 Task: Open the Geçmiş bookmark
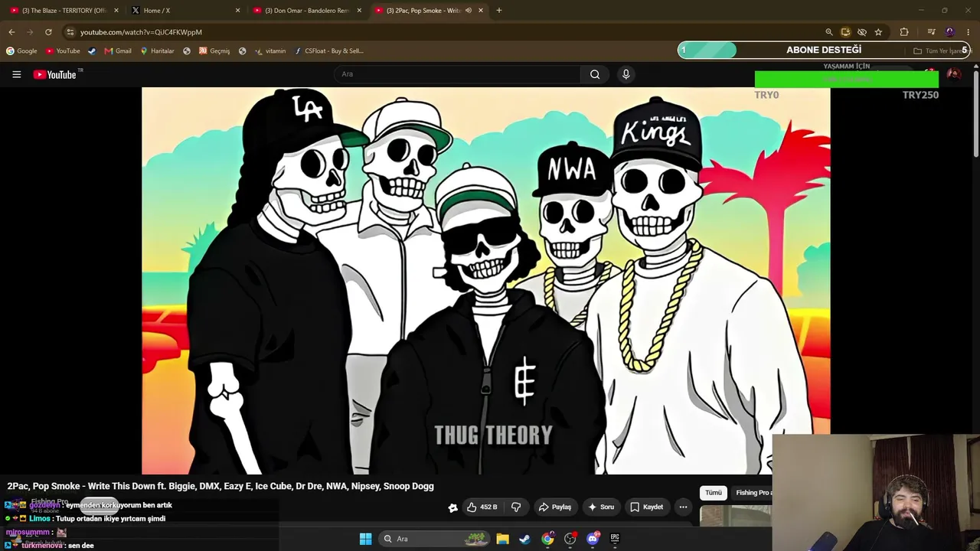coord(214,51)
